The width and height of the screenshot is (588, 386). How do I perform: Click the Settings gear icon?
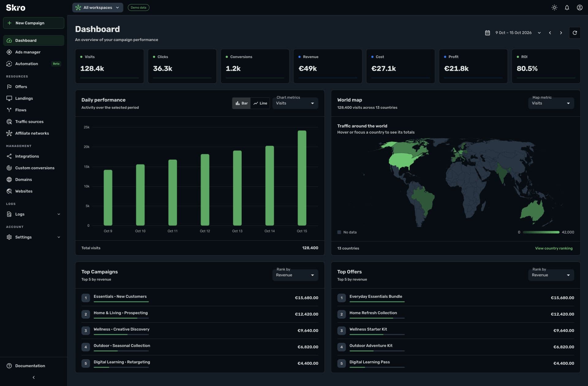click(9, 237)
